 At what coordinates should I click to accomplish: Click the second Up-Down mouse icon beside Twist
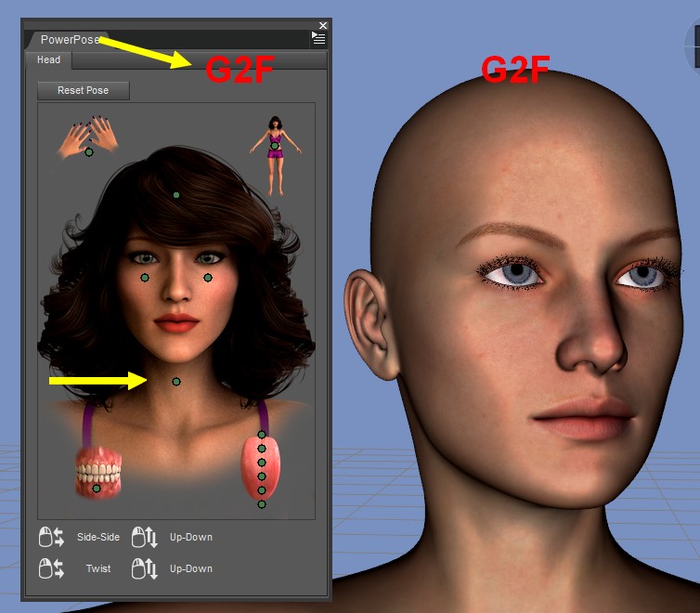tap(145, 568)
